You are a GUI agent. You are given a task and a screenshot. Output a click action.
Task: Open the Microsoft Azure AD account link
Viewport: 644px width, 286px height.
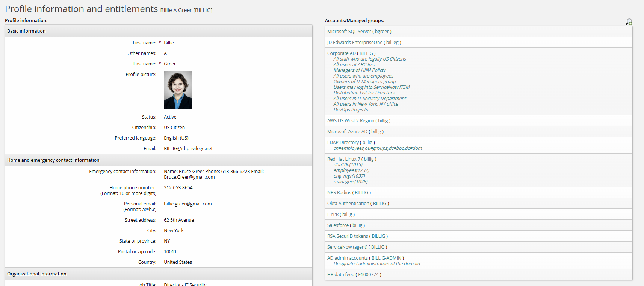pos(347,132)
